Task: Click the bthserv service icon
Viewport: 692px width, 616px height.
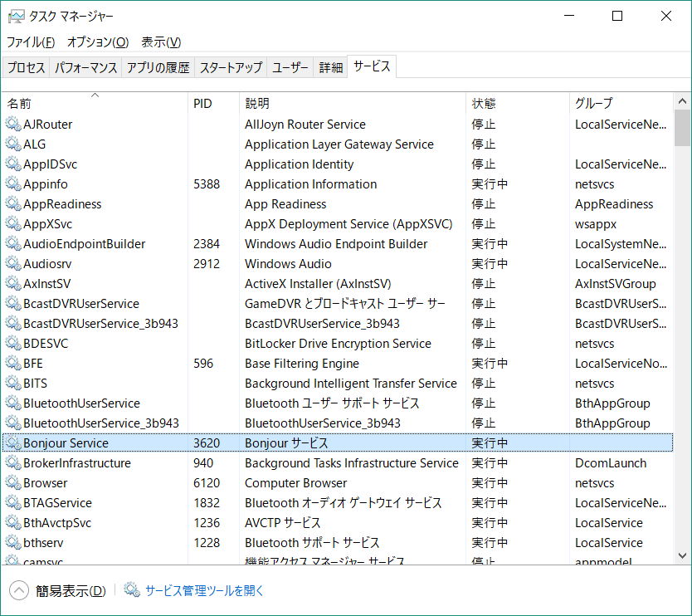Action: pos(13,542)
